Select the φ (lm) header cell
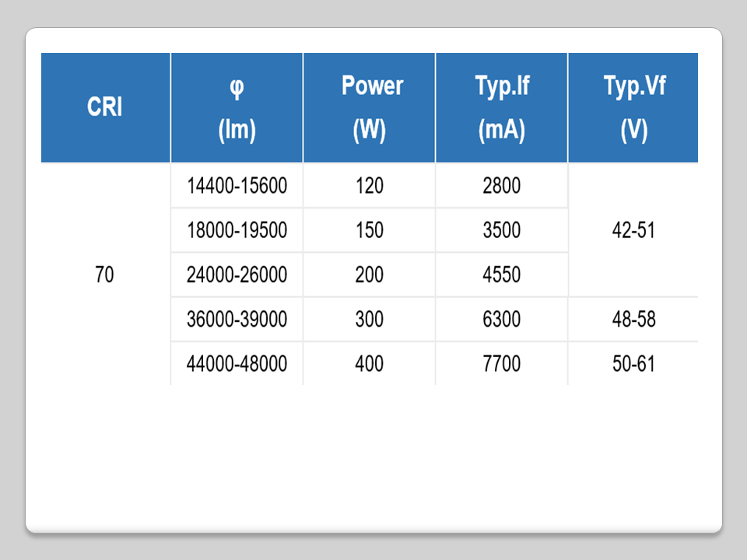The image size is (747, 560). point(237,107)
